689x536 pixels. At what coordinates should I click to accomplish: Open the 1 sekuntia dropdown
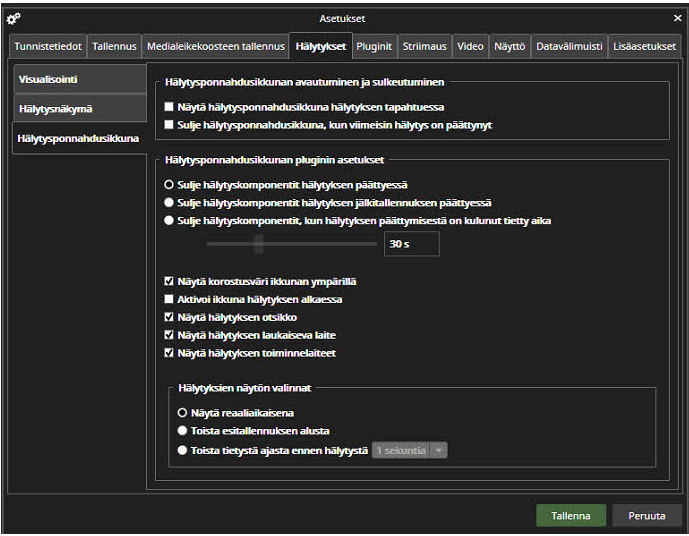click(x=409, y=451)
